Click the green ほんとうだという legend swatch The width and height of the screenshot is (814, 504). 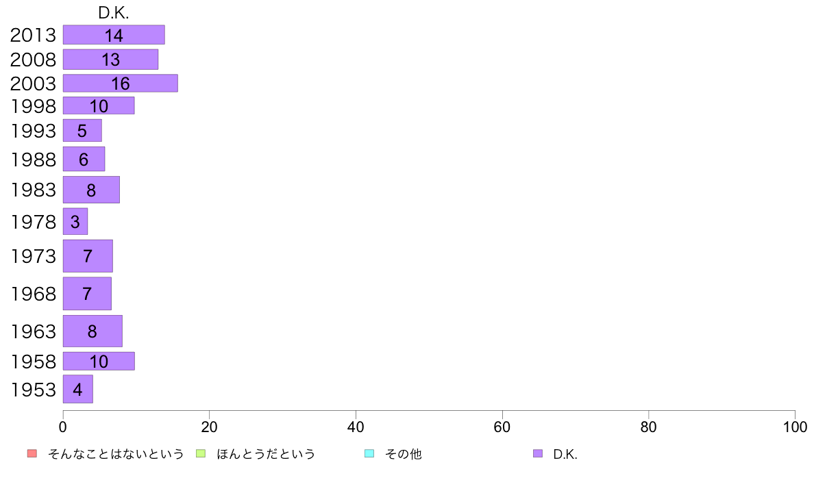[x=200, y=453]
